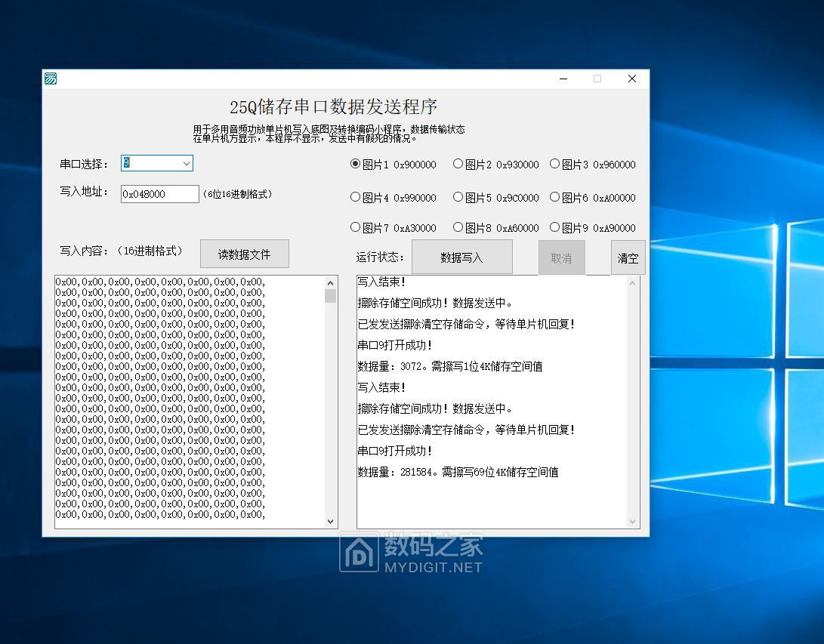Click the 取消 cancel button
Screen dimensions: 824x644
[561, 257]
